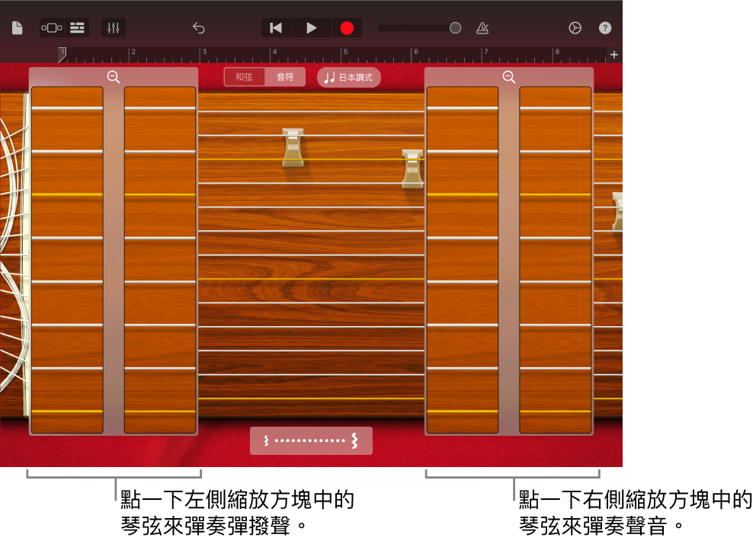The width and height of the screenshot is (756, 541).
Task: Open help question mark
Action: tap(604, 28)
